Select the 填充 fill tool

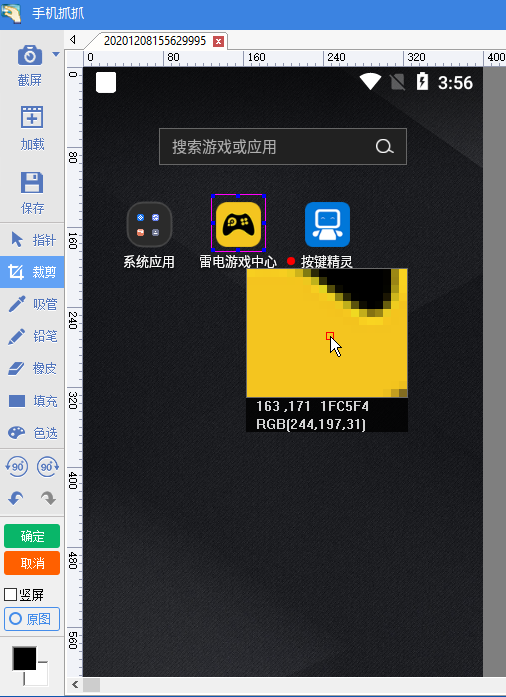click(32, 401)
